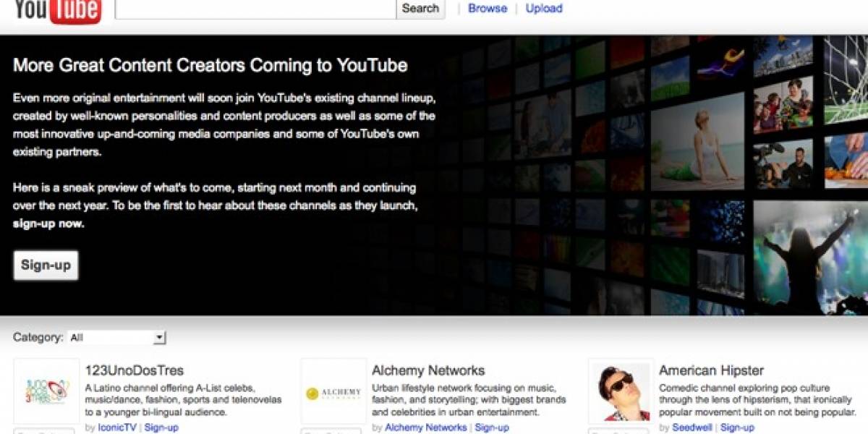Open the Category dropdown set to All

tap(116, 338)
